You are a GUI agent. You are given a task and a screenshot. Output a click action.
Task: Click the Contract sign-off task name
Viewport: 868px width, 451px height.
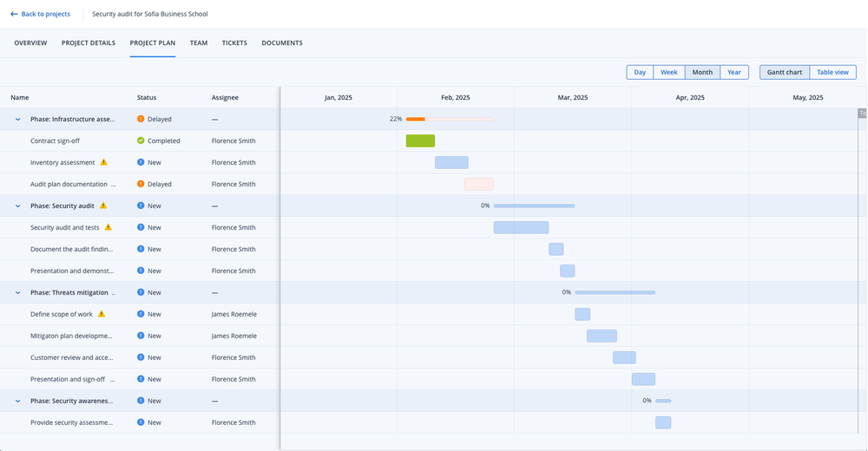[55, 141]
